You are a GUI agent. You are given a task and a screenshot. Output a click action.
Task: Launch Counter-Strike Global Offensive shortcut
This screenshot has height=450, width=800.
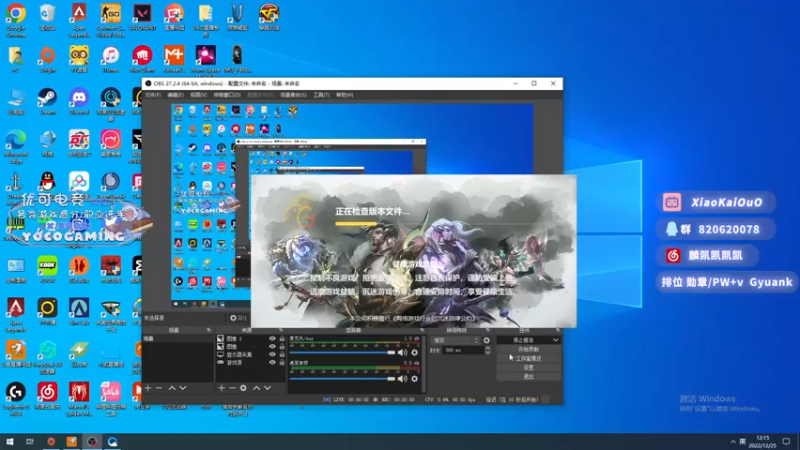[111, 19]
